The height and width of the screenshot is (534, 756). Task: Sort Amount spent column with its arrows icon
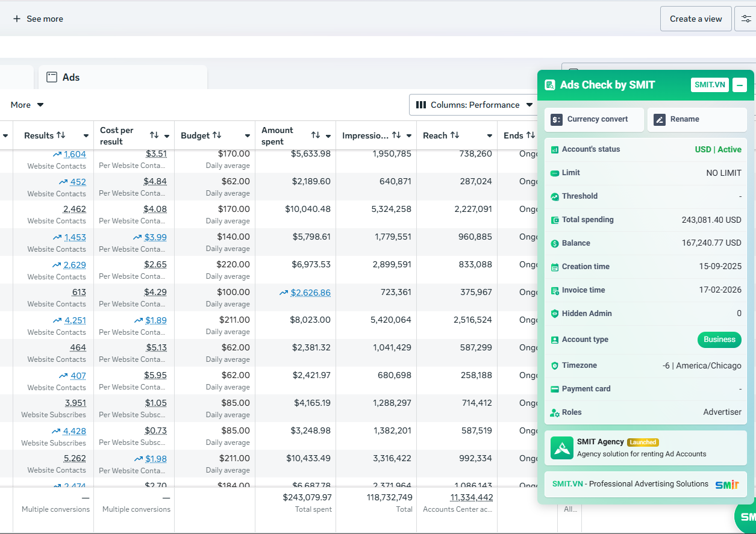(316, 135)
